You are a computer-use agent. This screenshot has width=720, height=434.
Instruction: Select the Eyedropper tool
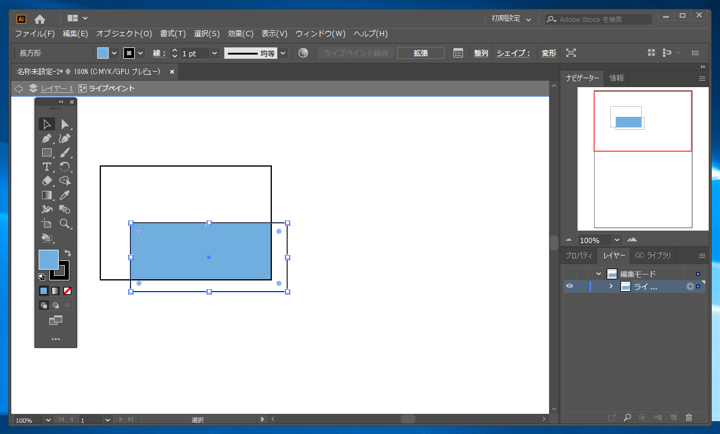65,195
